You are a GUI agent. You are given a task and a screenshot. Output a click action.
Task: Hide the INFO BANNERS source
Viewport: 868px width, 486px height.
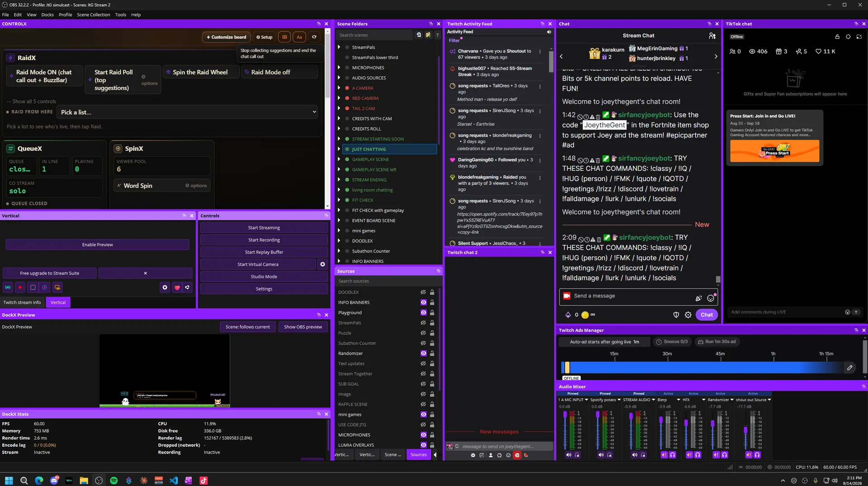(424, 303)
